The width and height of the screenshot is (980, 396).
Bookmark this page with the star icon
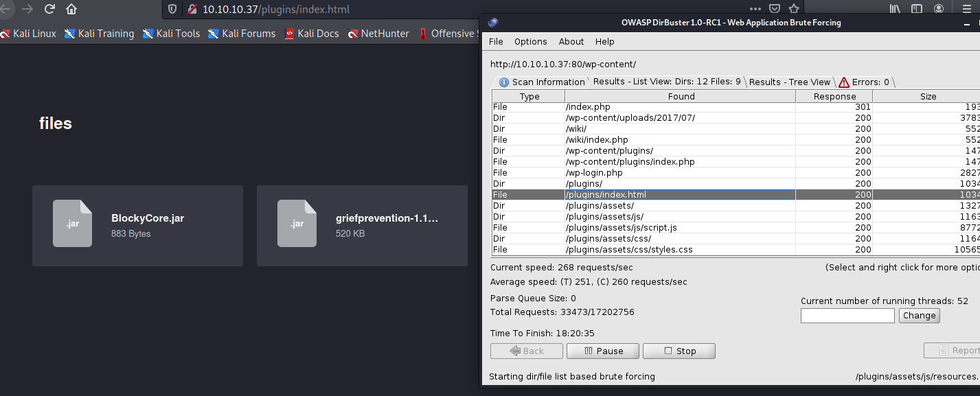point(794,10)
